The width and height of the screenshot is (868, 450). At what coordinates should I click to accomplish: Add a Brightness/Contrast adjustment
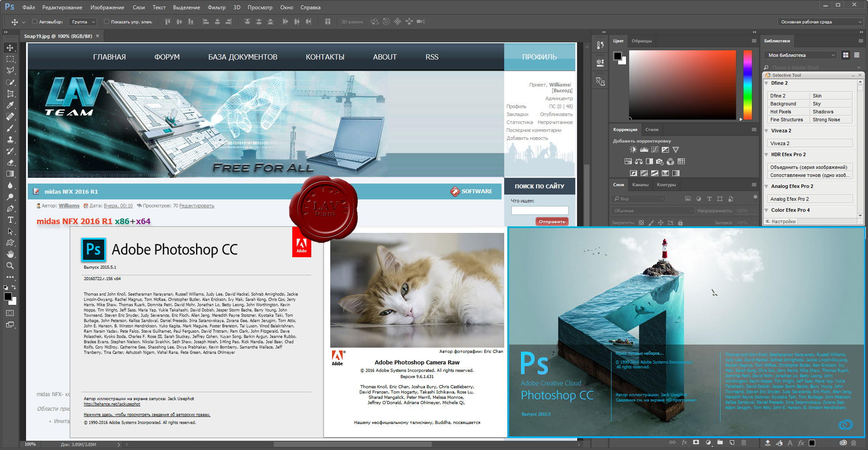[633, 150]
